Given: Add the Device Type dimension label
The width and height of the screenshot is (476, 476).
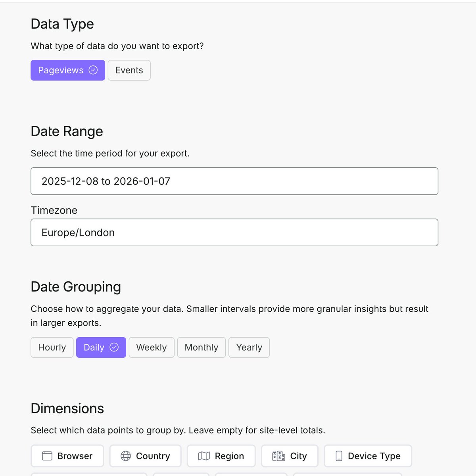Looking at the screenshot, I should tap(374, 456).
